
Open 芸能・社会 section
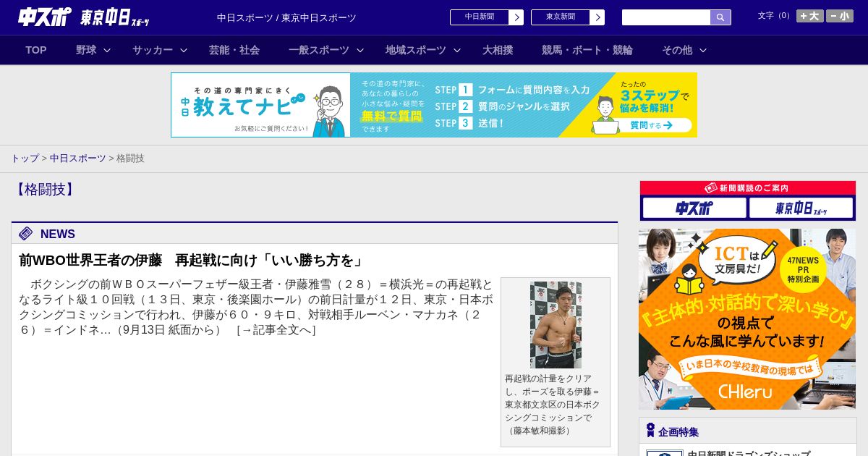(x=234, y=50)
